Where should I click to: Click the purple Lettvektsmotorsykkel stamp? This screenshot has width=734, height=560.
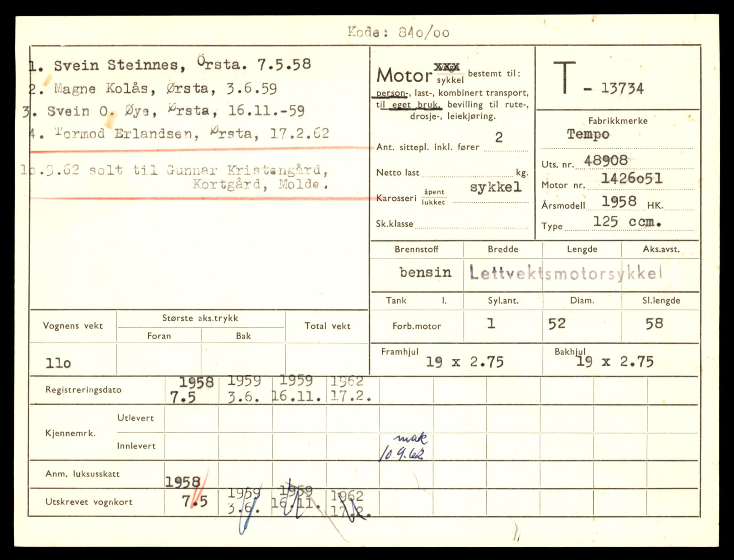(565, 273)
